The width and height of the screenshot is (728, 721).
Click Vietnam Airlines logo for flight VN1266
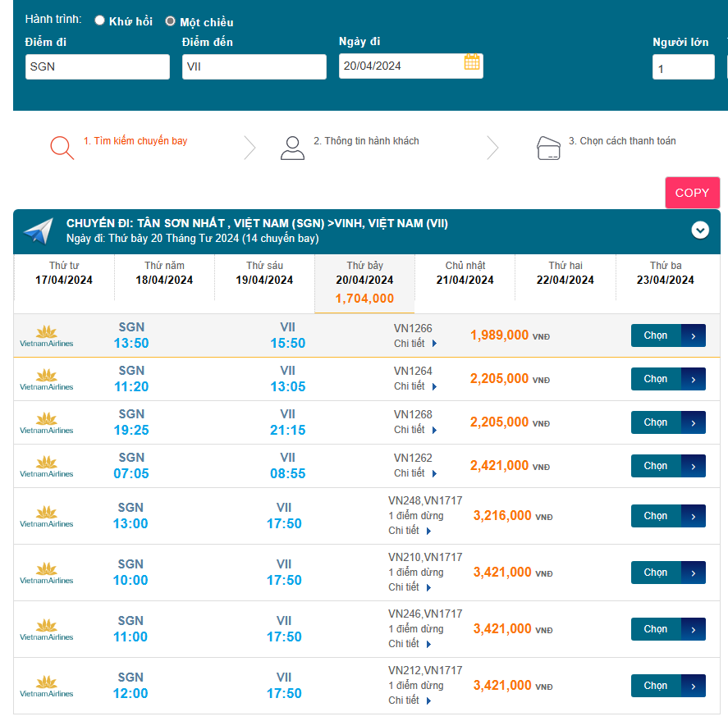click(x=47, y=335)
